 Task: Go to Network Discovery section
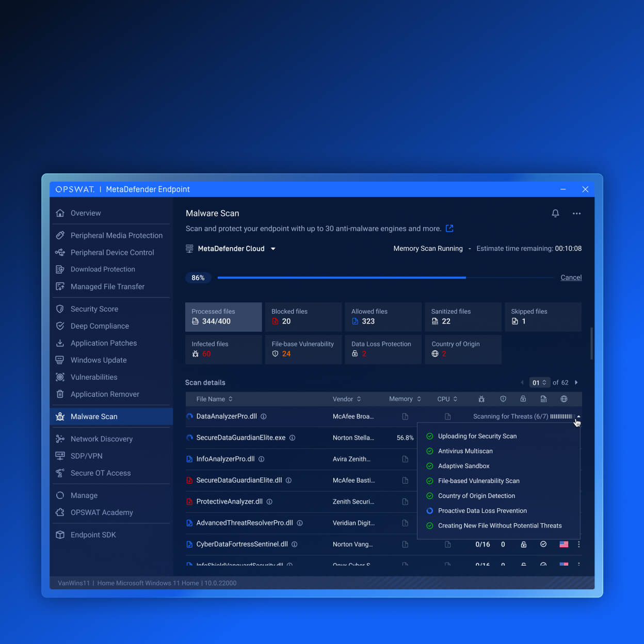102,439
